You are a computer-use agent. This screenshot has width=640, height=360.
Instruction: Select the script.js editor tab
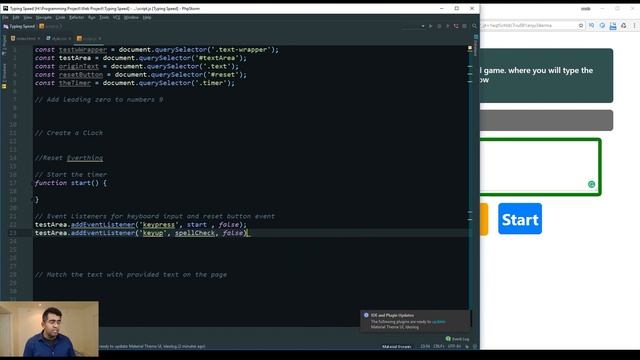point(89,38)
